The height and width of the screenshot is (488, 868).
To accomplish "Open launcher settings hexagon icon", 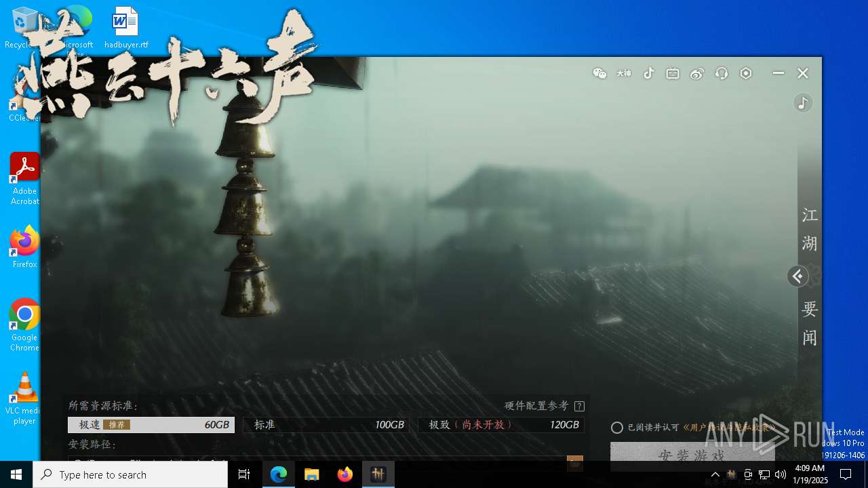I will (746, 73).
